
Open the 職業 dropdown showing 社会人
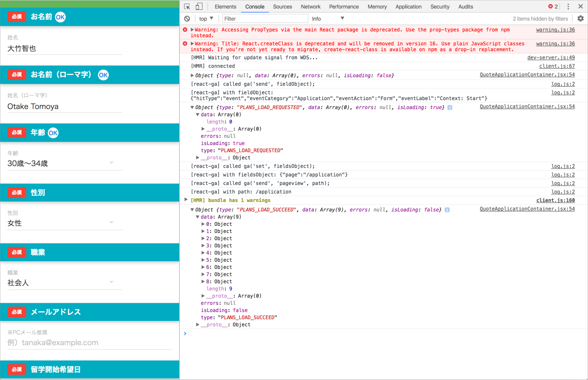[x=65, y=283]
